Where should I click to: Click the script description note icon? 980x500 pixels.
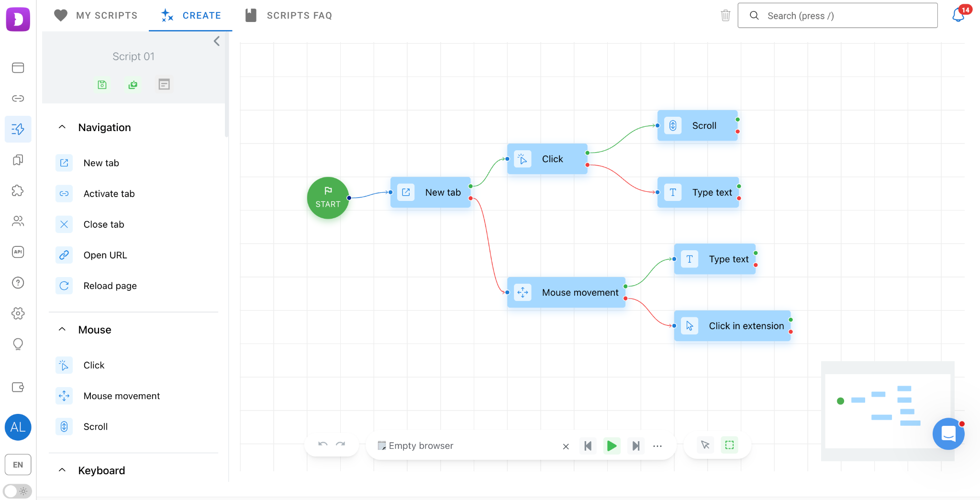click(x=164, y=85)
